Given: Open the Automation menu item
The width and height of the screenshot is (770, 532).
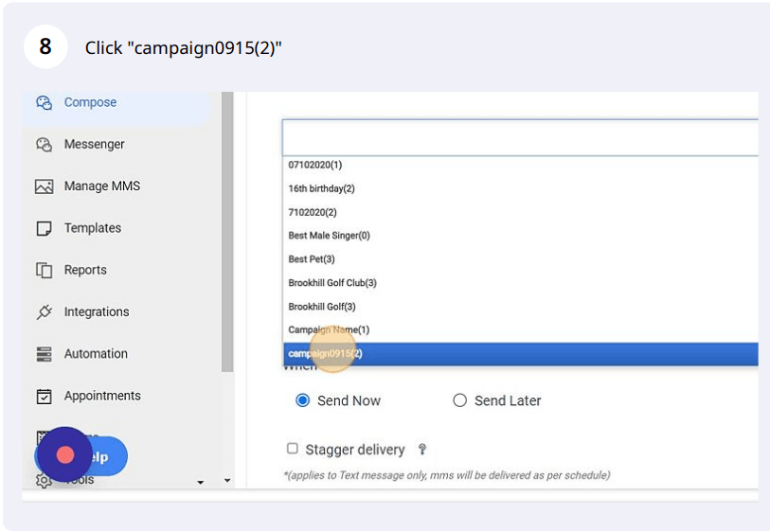Looking at the screenshot, I should [96, 354].
